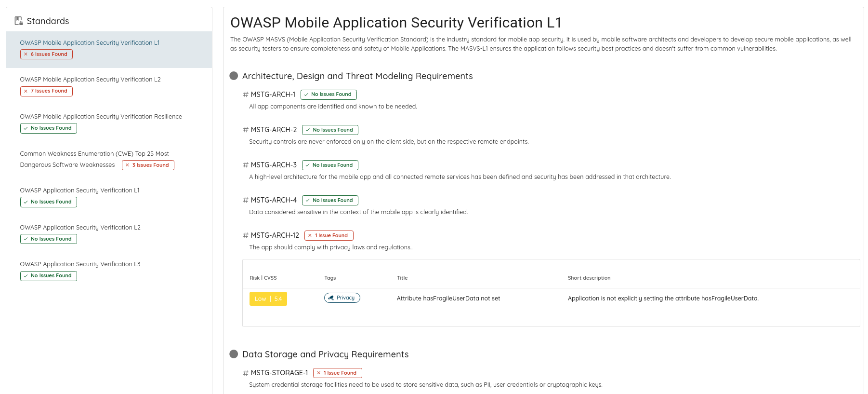Click the hash icon beside MSTG-ARCH-12
The image size is (868, 394).
pos(246,235)
